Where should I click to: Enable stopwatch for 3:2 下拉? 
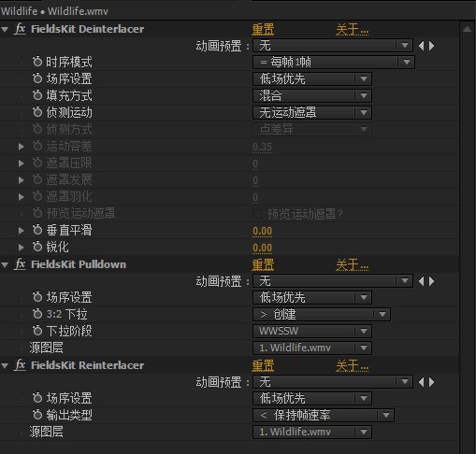click(37, 314)
